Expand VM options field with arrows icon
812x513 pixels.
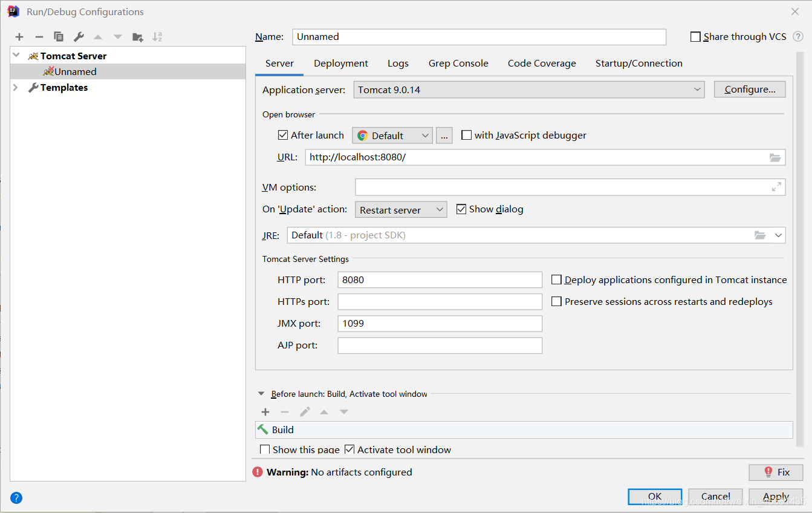point(776,187)
